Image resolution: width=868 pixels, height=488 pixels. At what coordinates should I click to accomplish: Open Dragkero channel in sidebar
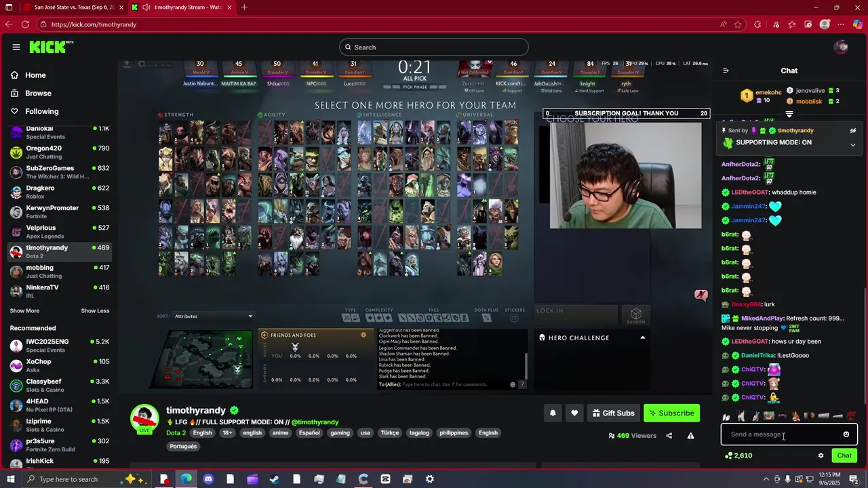point(59,192)
